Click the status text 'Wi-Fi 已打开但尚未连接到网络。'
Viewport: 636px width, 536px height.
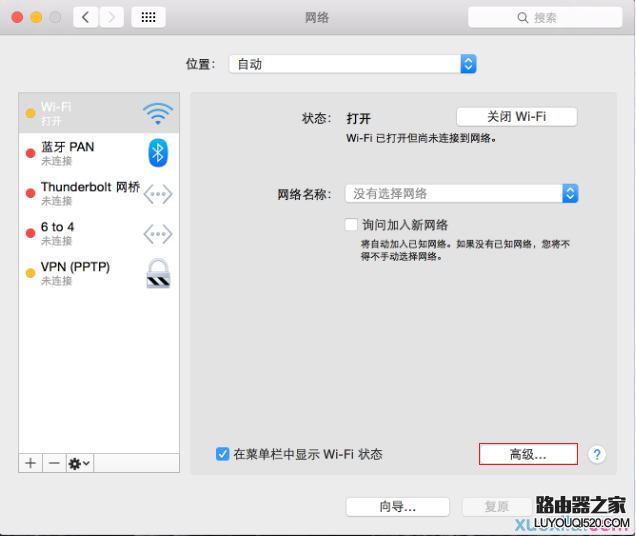[421, 138]
